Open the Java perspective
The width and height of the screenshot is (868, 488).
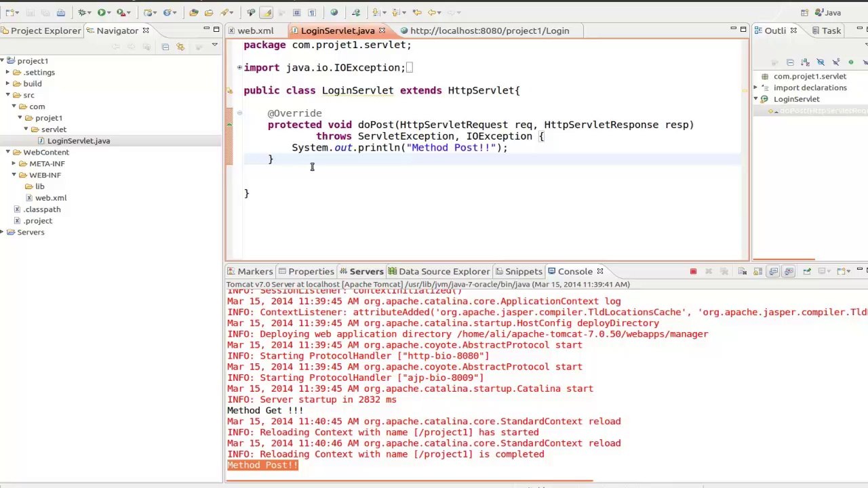point(828,12)
